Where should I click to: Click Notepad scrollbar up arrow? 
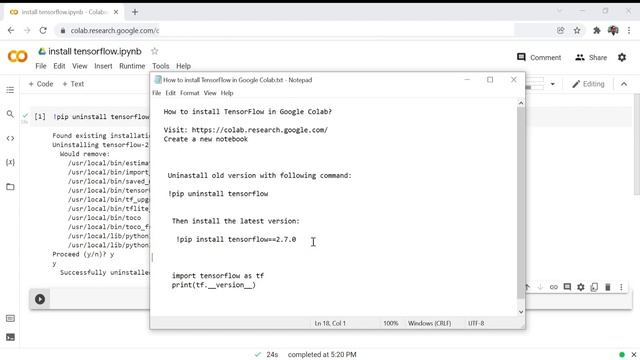click(521, 103)
